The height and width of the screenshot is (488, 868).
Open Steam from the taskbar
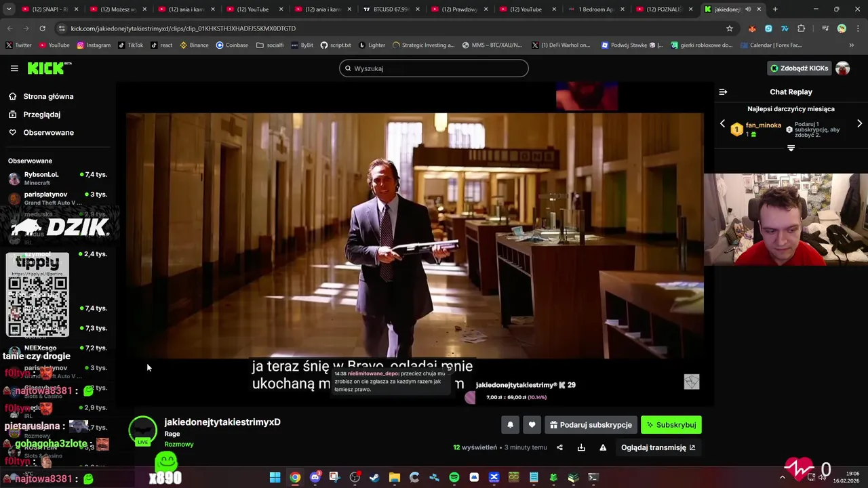coord(374,477)
